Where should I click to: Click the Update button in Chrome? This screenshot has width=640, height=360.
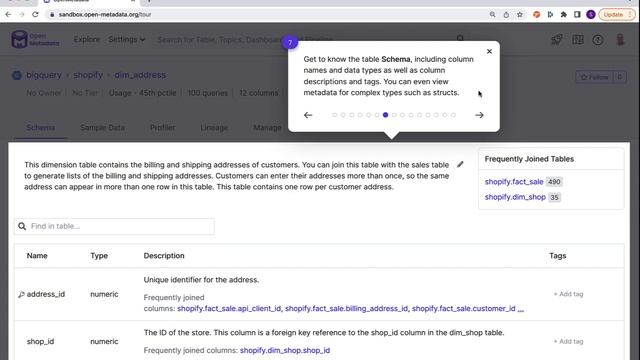617,14
